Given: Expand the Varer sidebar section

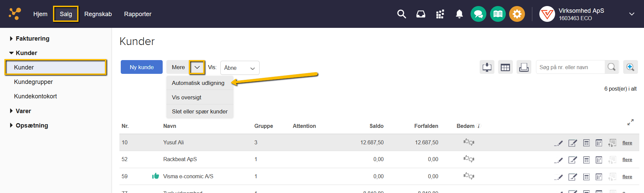Looking at the screenshot, I should 23,111.
